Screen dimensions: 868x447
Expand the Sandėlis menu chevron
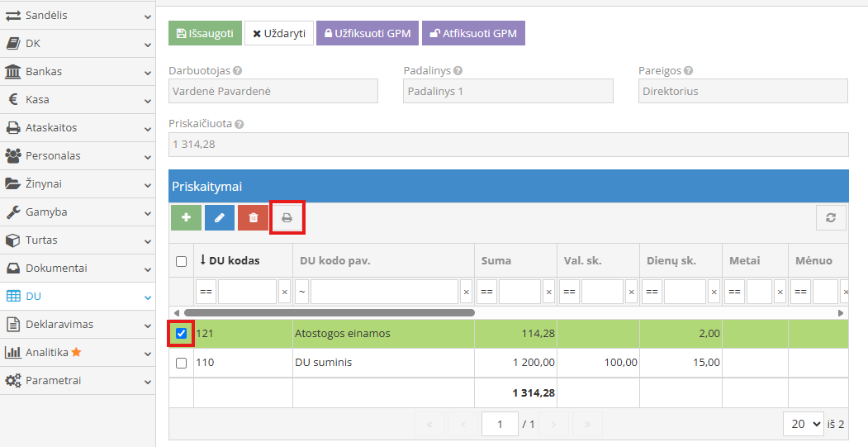tap(147, 17)
